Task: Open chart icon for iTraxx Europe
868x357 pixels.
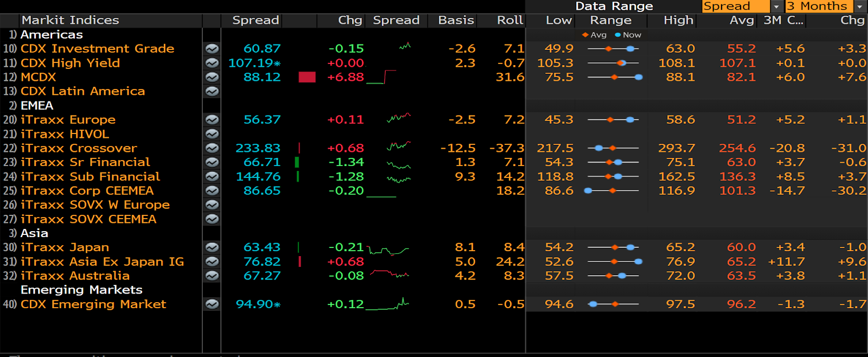Action: (212, 119)
